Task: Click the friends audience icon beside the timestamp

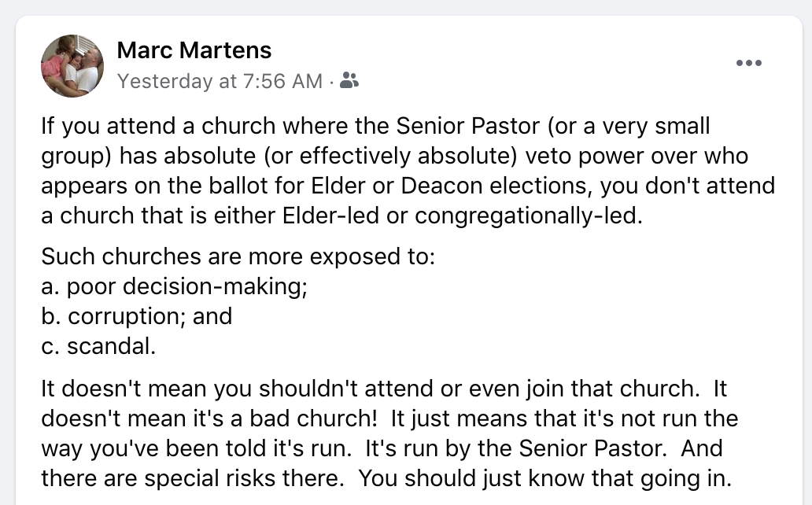Action: (349, 80)
